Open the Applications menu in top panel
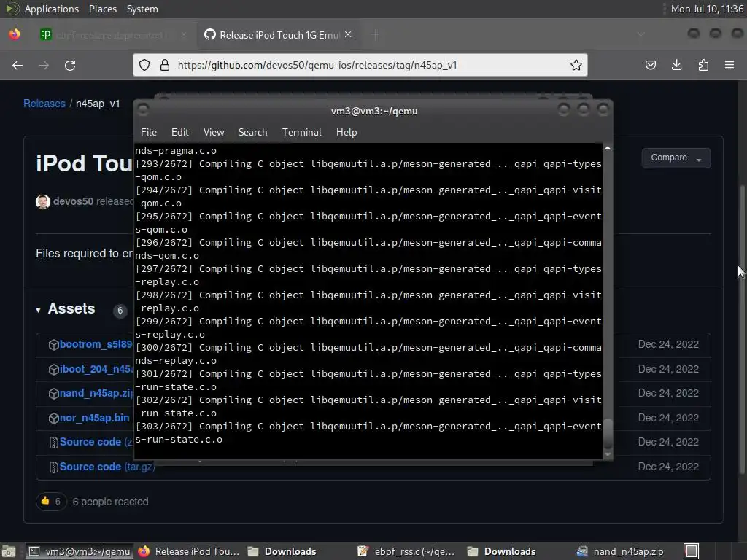Viewport: 747px width, 560px height. tap(52, 9)
